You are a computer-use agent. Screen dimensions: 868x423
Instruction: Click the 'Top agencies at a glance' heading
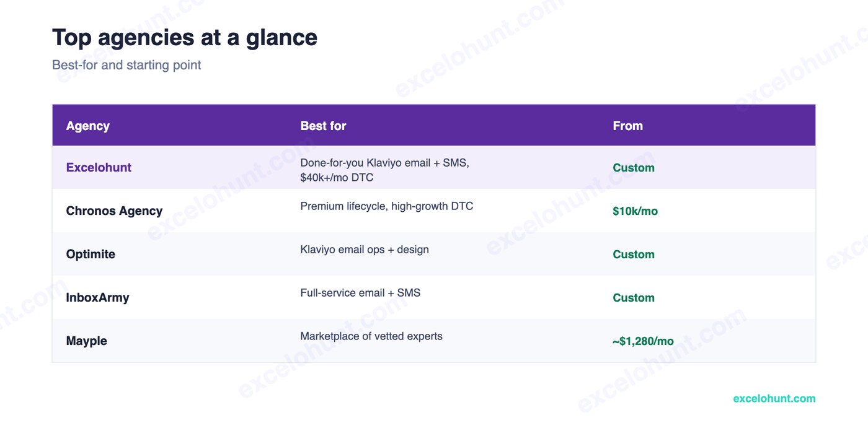185,38
